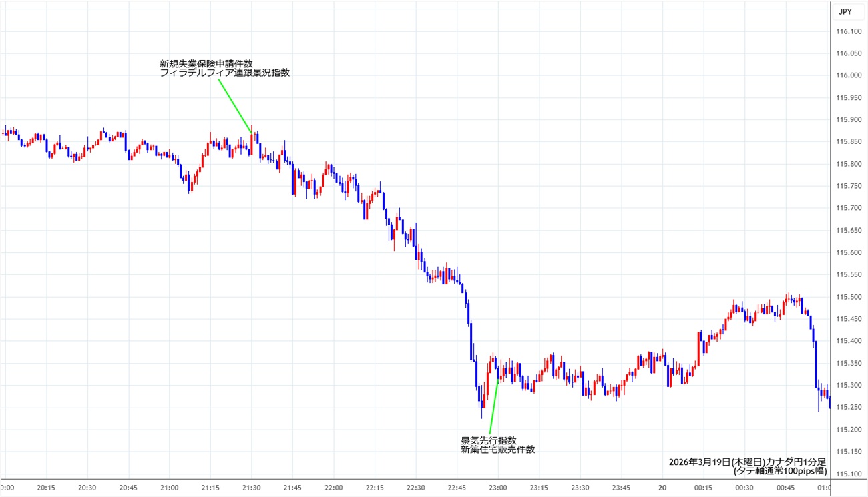Click the 2026年3月19日 カナダ円1分足 caption
This screenshot has height=497, width=868.
(747, 462)
